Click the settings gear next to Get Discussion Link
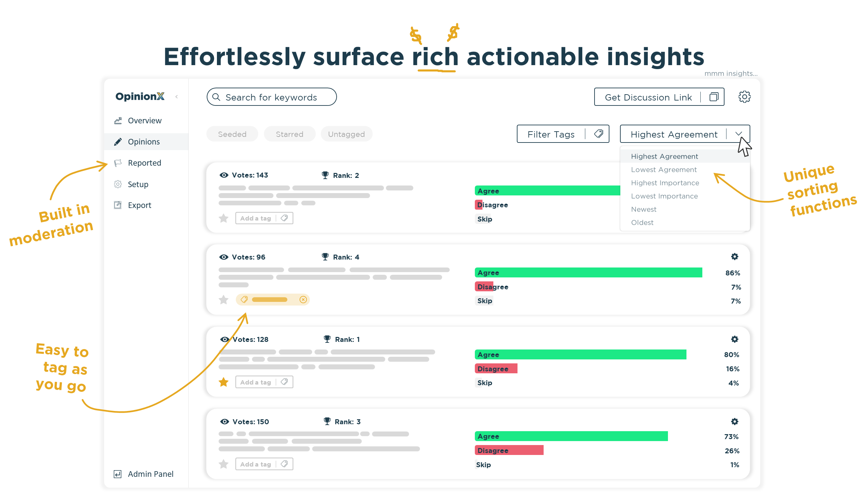Image resolution: width=868 pixels, height=492 pixels. point(744,97)
